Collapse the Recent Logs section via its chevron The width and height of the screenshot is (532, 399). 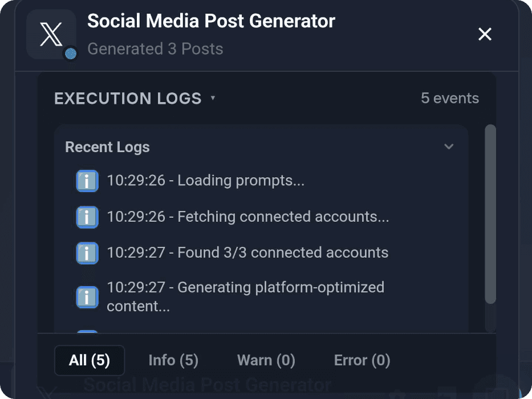(449, 146)
